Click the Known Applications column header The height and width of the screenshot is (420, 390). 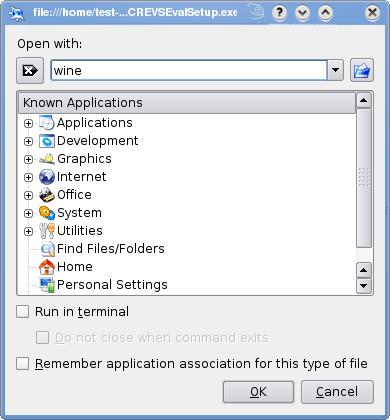[187, 103]
